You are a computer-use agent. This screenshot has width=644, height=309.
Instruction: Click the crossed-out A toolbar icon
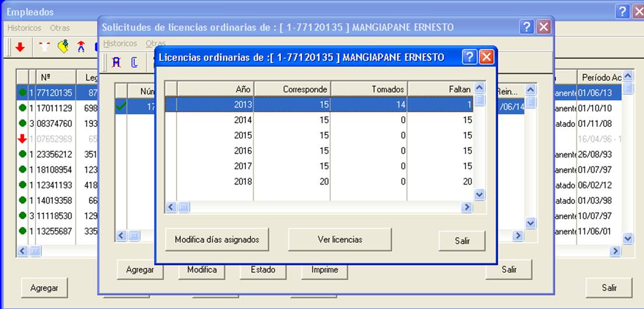pyautogui.click(x=116, y=62)
